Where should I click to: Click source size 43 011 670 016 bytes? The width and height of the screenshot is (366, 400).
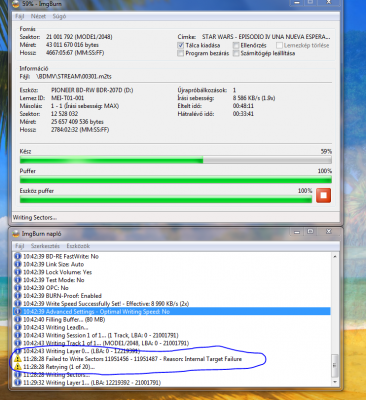click(x=72, y=45)
